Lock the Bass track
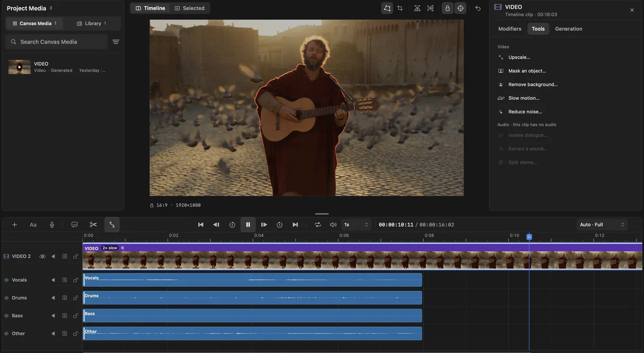Image resolution: width=644 pixels, height=353 pixels. pos(76,316)
